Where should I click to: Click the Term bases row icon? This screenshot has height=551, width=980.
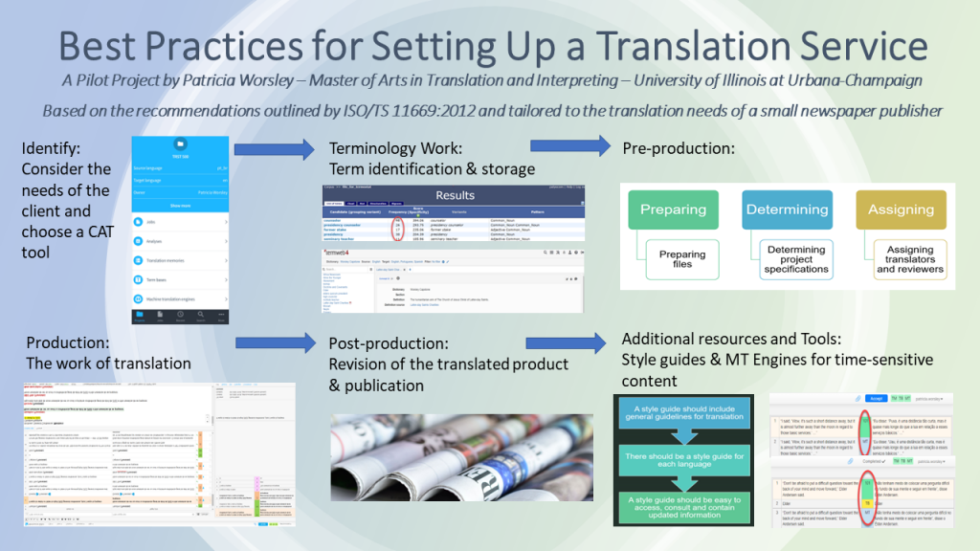tap(138, 280)
